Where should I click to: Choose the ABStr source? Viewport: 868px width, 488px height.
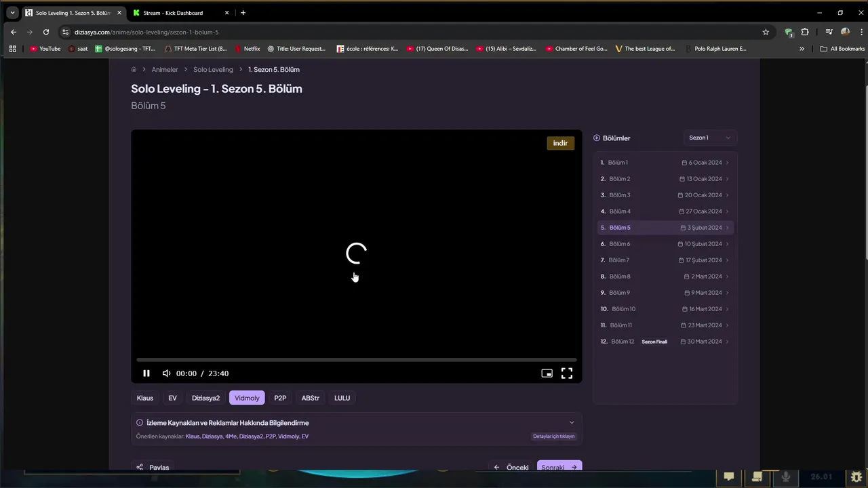point(310,398)
